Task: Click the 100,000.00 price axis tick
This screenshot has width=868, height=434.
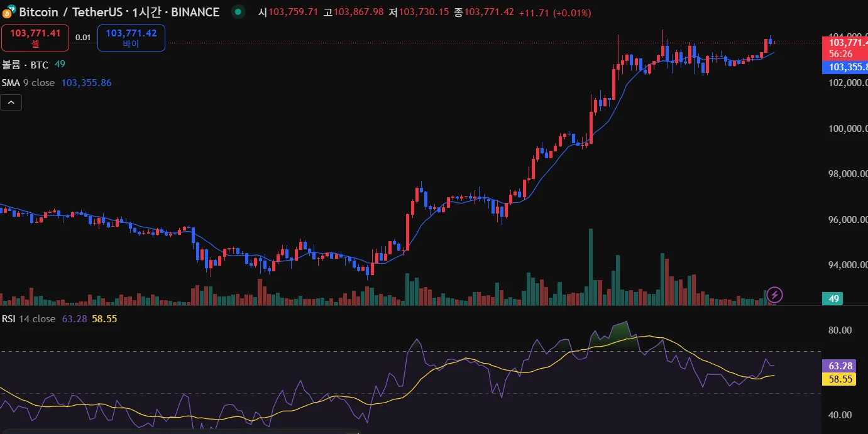Action: [848, 129]
